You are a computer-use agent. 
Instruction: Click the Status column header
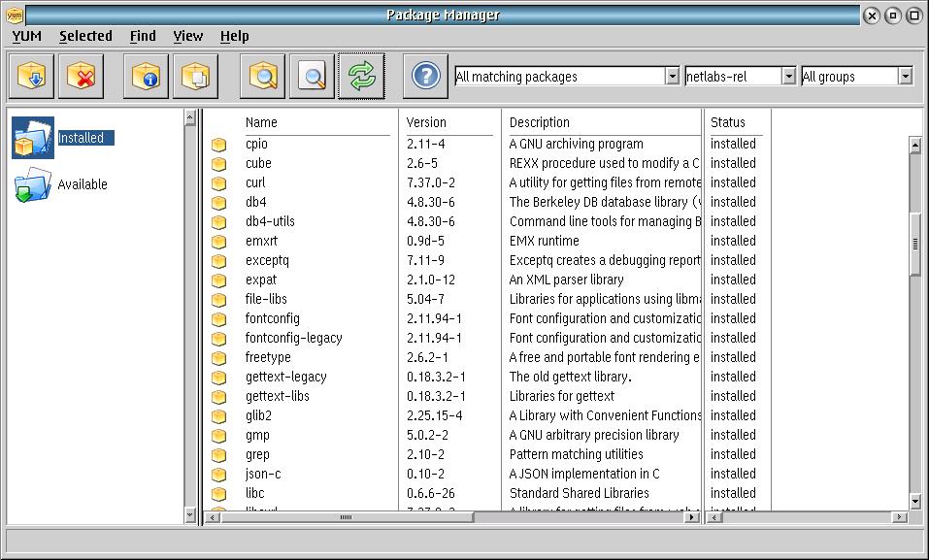pos(727,122)
